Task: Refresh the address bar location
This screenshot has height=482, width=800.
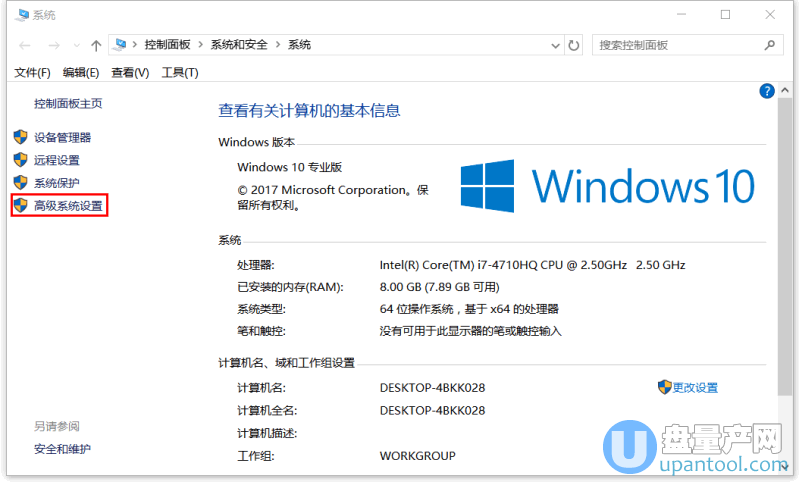Action: [574, 45]
